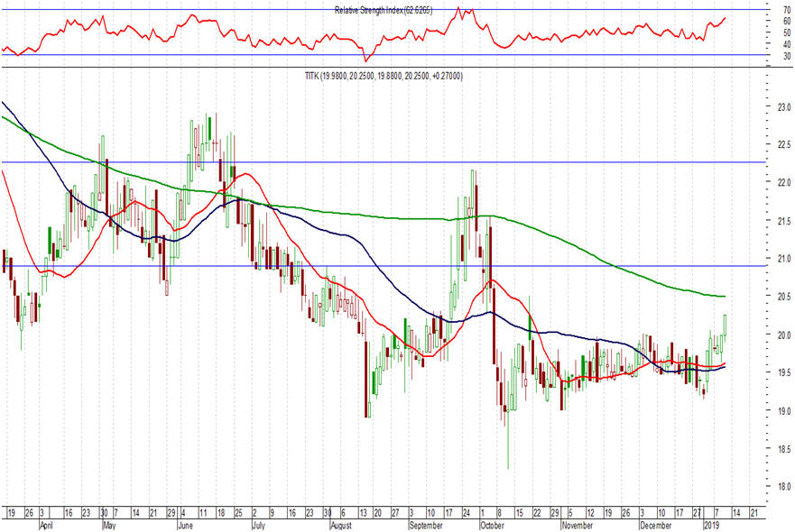795x532 pixels.
Task: Select the 2019 year label
Action: (711, 524)
